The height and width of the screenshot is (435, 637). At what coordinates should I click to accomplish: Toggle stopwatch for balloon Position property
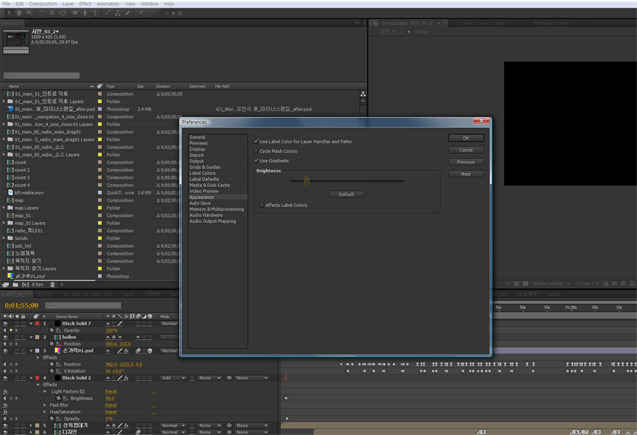coord(52,344)
